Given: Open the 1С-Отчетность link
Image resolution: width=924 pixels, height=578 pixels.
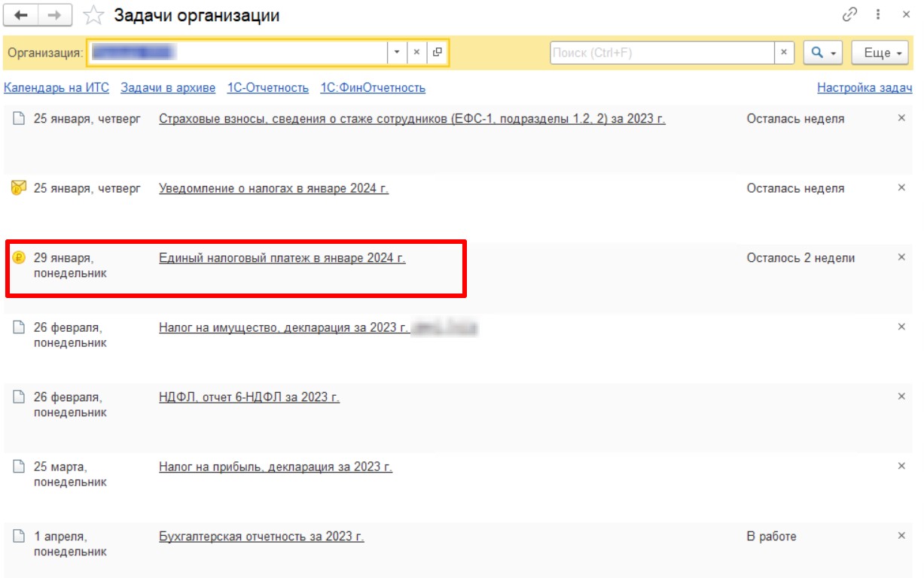Looking at the screenshot, I should pyautogui.click(x=268, y=88).
